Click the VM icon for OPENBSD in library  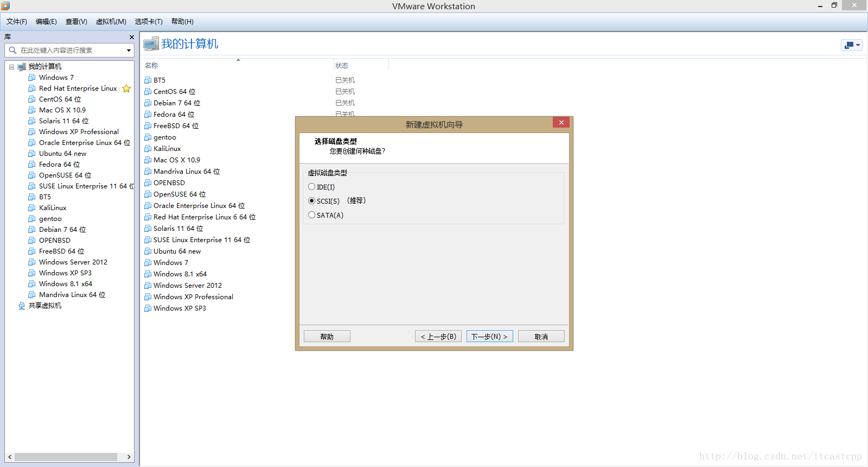point(32,241)
